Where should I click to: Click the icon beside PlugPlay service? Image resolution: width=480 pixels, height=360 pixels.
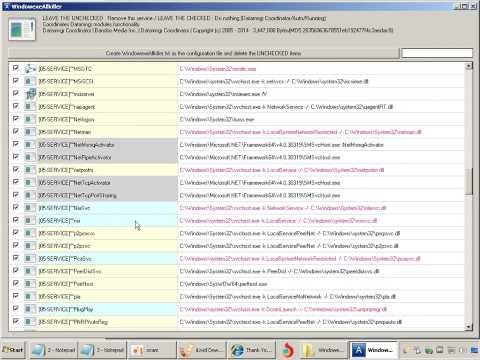(x=29, y=309)
